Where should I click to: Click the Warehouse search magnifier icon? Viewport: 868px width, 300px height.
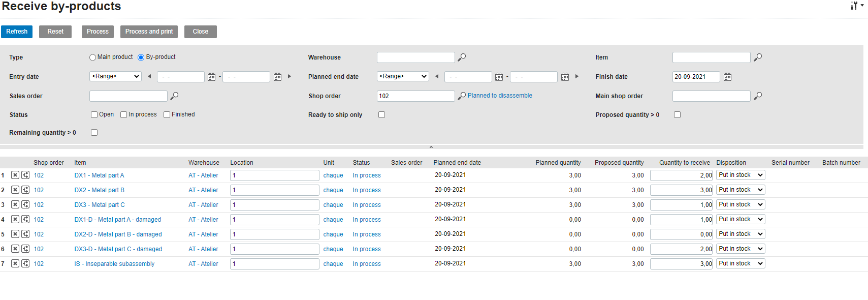[x=462, y=57]
